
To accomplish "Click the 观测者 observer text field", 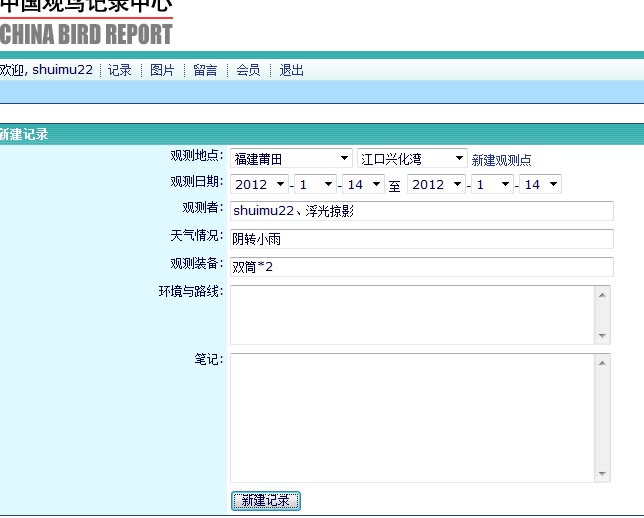I will [421, 211].
